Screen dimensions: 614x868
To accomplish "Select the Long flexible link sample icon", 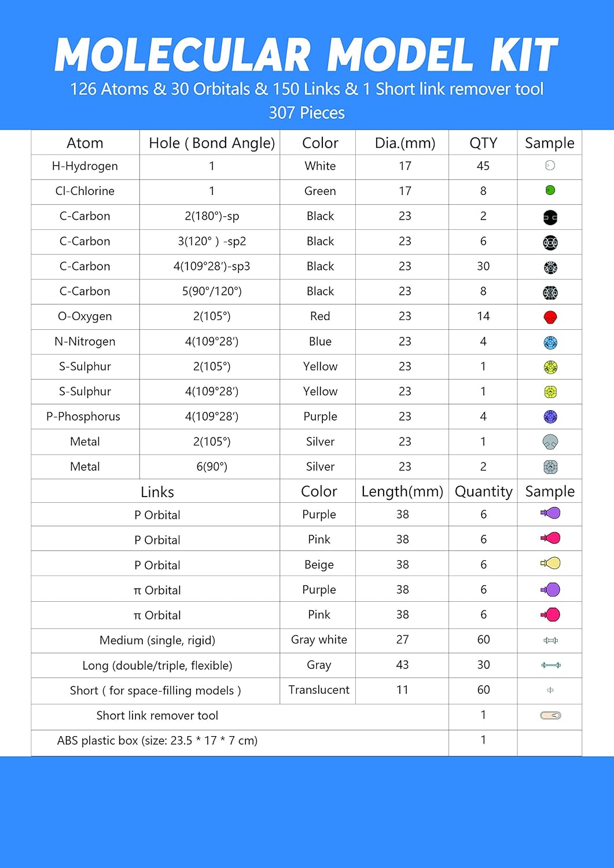I will click(x=550, y=665).
